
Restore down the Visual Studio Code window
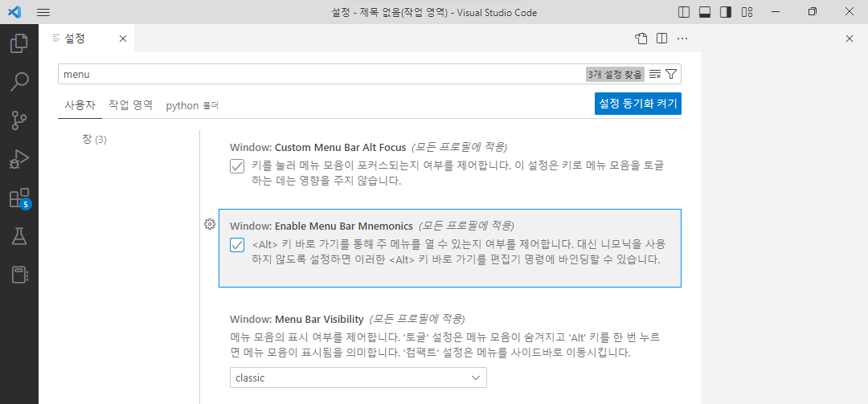[x=813, y=12]
